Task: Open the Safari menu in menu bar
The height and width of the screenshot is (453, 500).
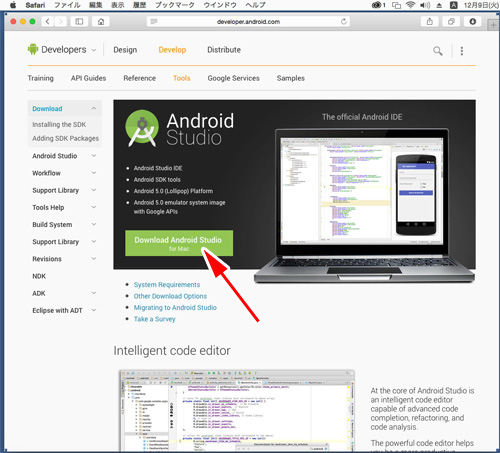Action: (x=35, y=5)
